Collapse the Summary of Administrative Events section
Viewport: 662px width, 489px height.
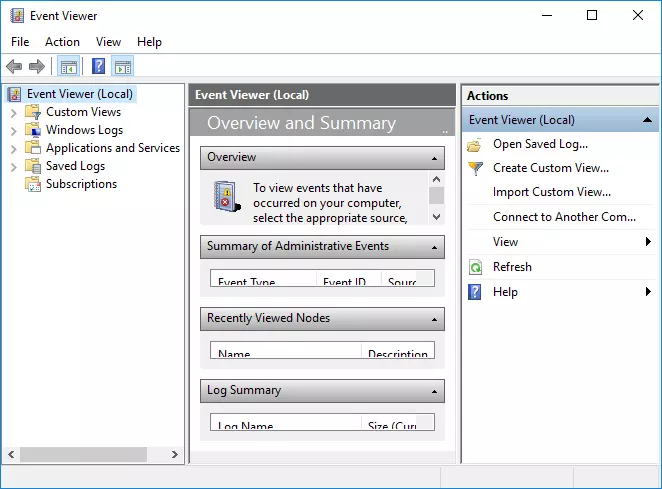point(434,247)
